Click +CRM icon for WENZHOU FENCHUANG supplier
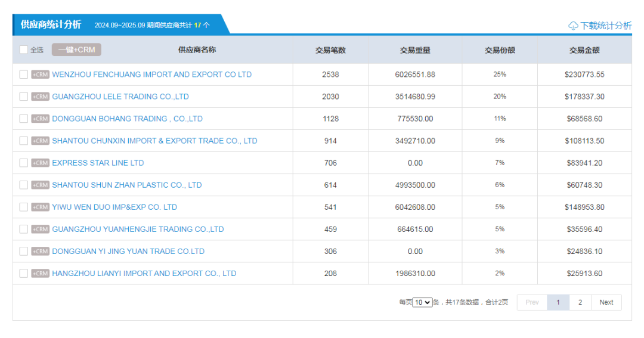The image size is (644, 338). (x=40, y=75)
